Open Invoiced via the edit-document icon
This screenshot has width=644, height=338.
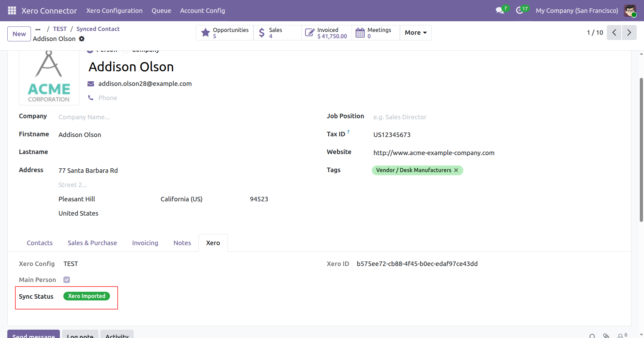(x=309, y=33)
